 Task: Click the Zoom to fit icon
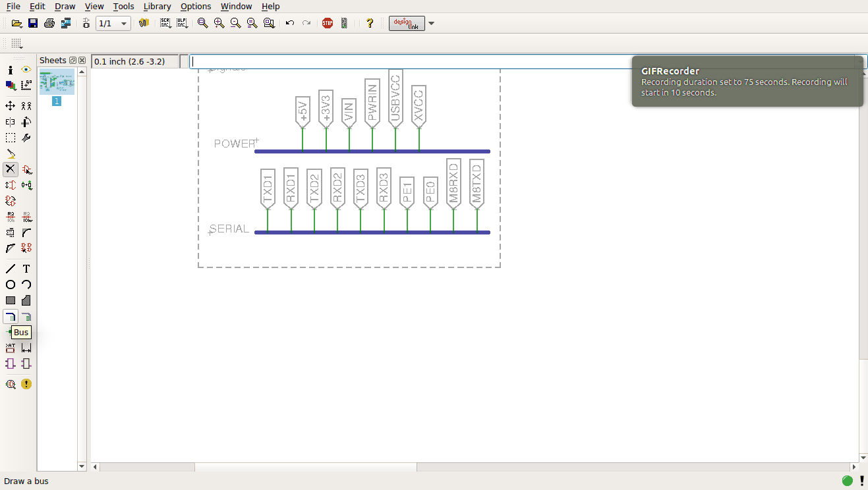(x=203, y=23)
